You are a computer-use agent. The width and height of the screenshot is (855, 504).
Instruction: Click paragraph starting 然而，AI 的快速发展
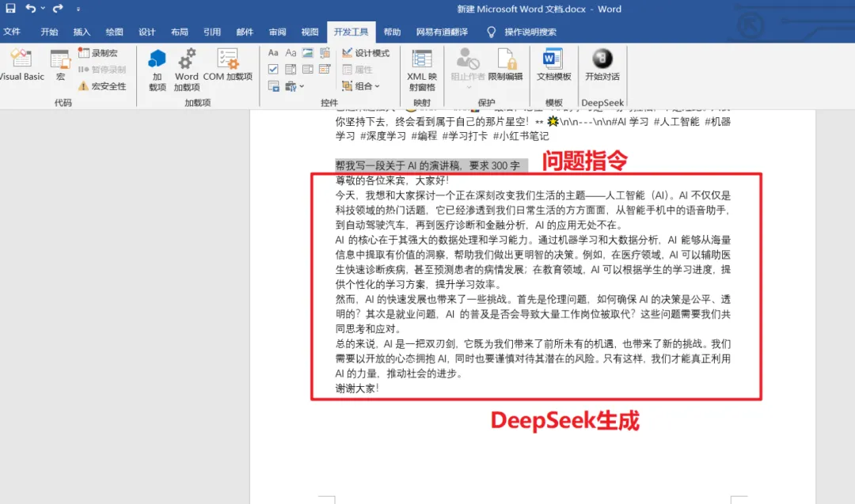click(x=533, y=314)
